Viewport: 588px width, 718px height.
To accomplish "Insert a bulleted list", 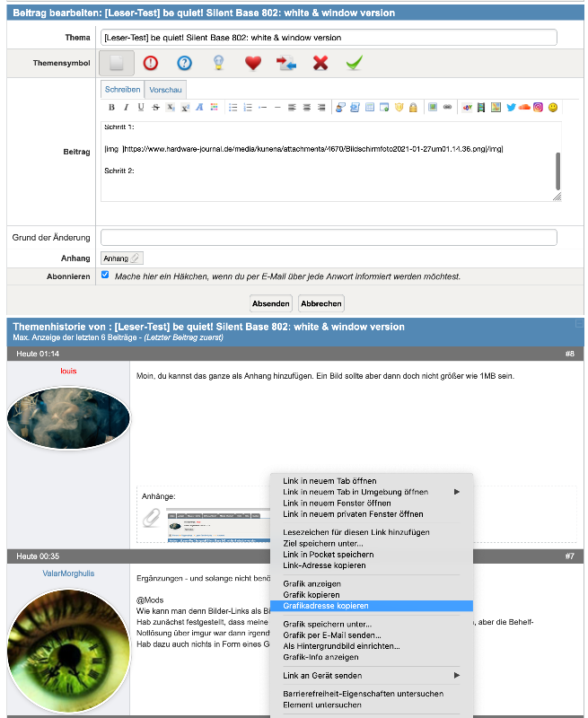I will 233,107.
